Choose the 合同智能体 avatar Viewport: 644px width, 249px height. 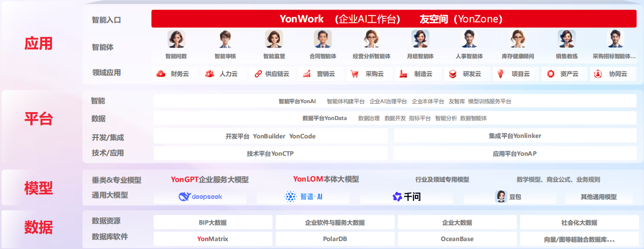point(322,39)
